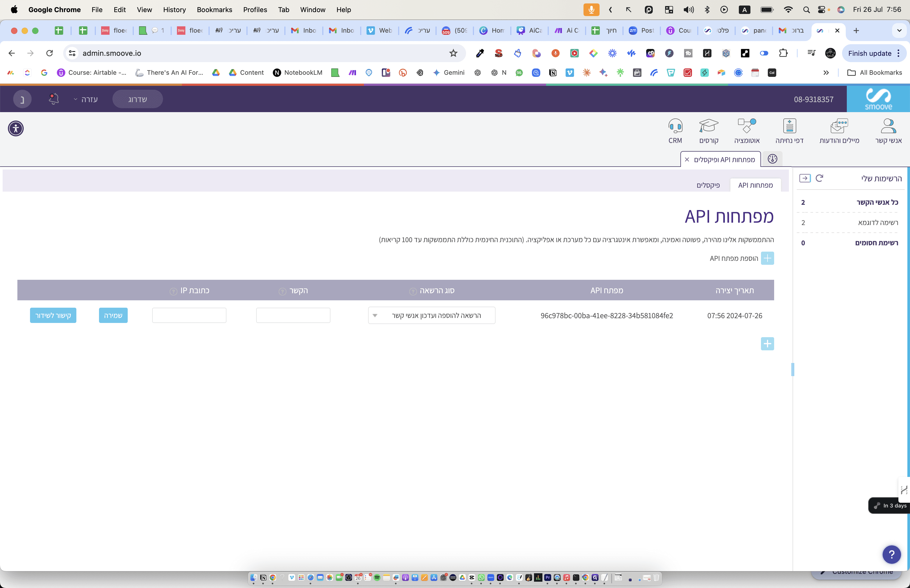
Task: Switch to the פיקסלים tab
Action: coord(708,185)
